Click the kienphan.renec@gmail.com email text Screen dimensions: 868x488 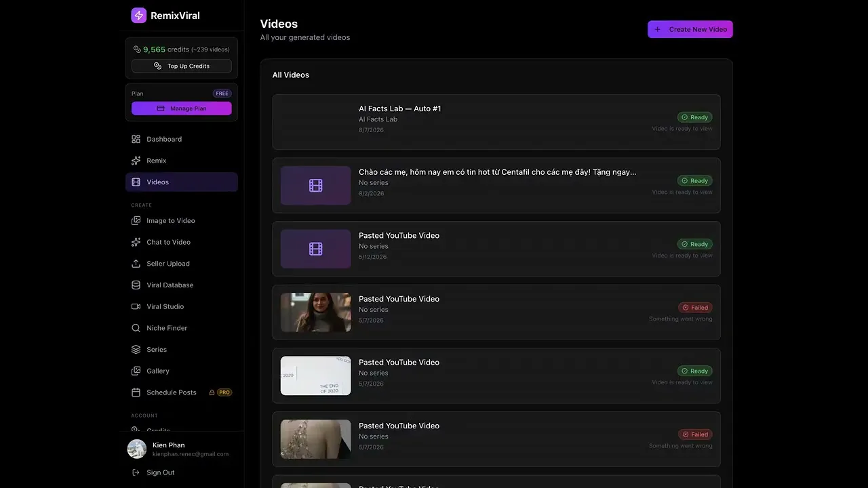click(x=191, y=454)
